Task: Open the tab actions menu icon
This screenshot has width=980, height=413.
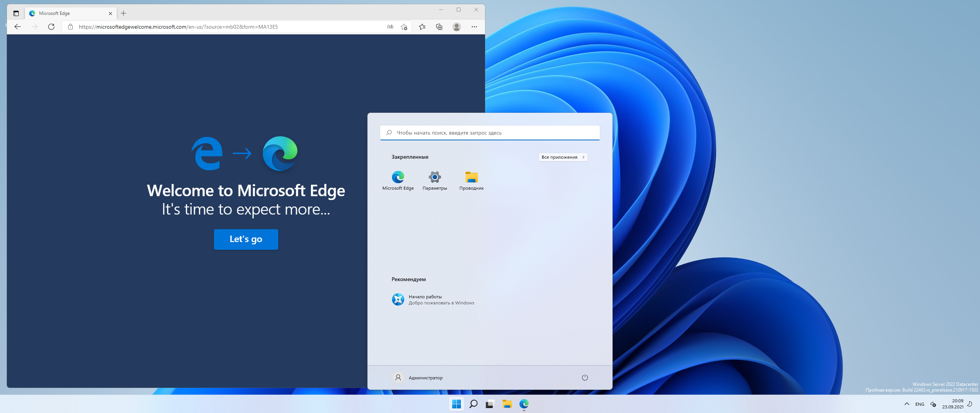Action: click(x=16, y=13)
